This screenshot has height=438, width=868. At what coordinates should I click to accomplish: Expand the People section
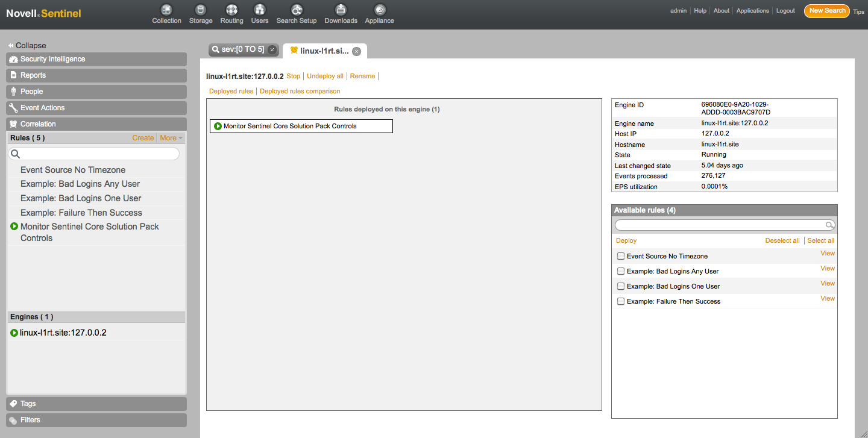point(96,92)
